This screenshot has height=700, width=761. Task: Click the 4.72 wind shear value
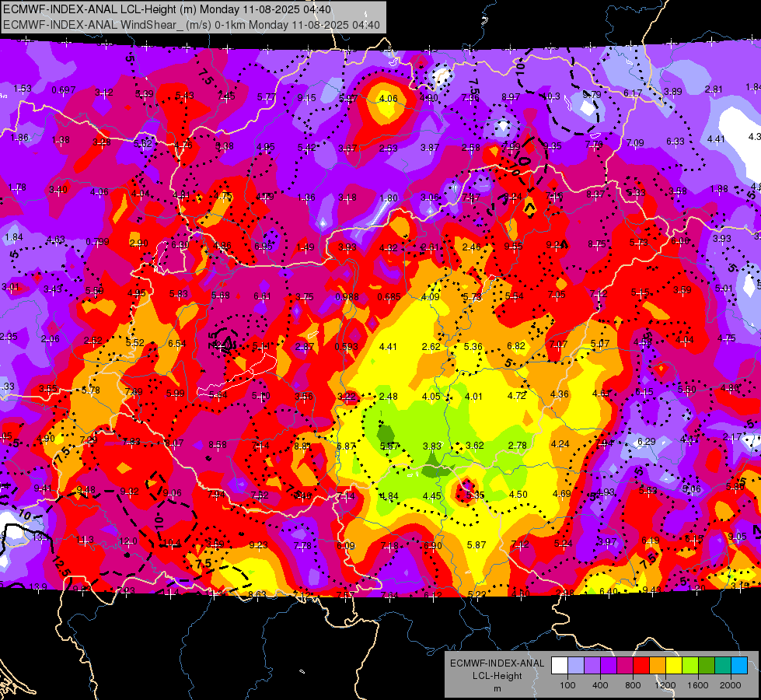point(517,395)
